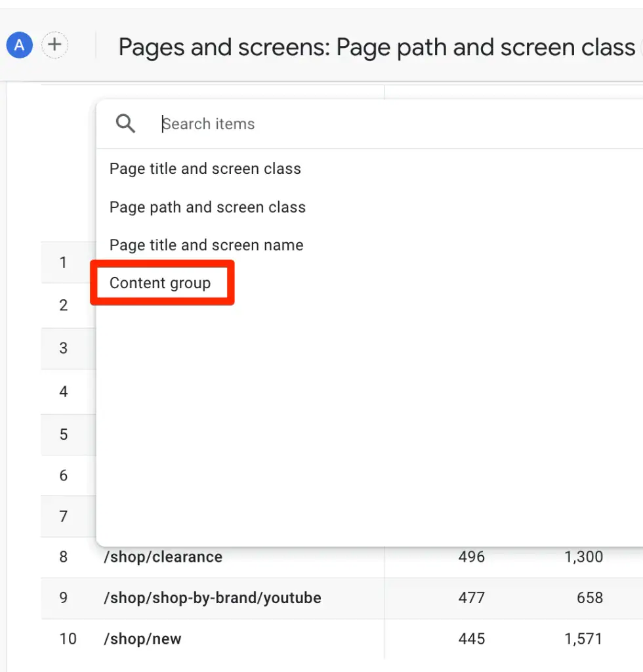Select the Content group dimension
Screen dimensions: 643x672
click(161, 283)
